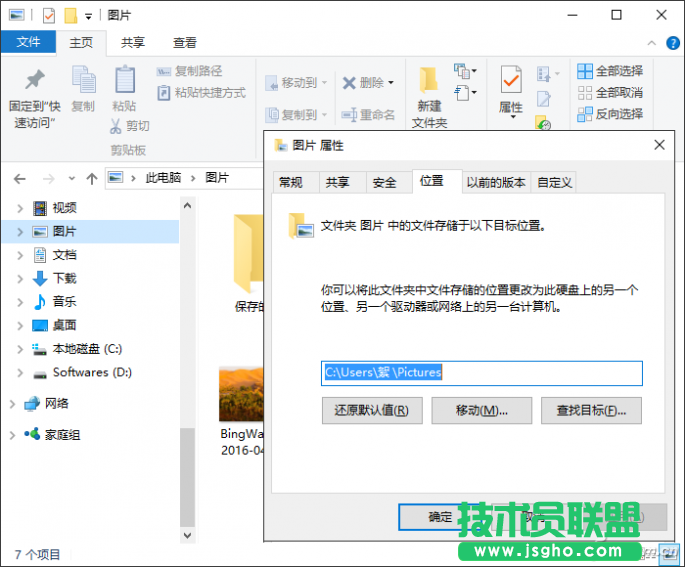Expand the 视频 tree node
This screenshot has height=567, width=685.
[x=20, y=208]
